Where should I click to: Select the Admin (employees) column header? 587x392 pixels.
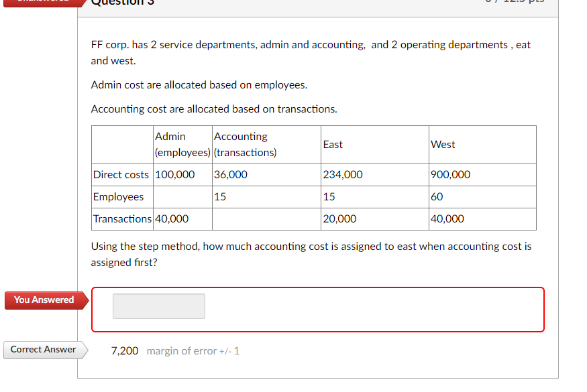tap(181, 144)
